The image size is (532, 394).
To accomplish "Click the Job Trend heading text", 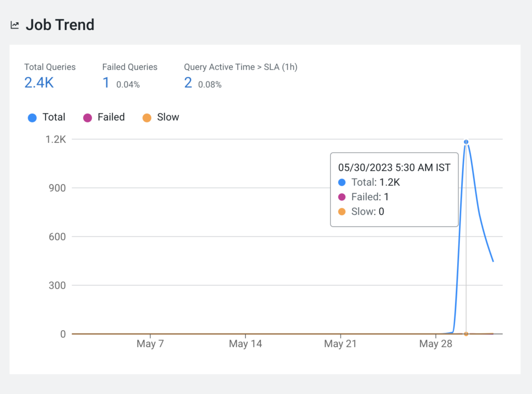I will 60,25.
